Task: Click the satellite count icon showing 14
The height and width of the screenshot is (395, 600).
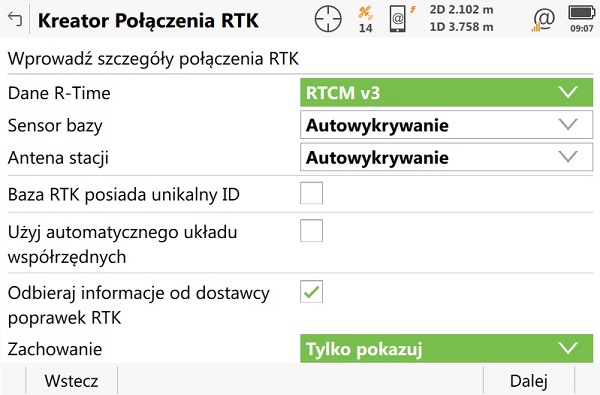Action: 365,19
